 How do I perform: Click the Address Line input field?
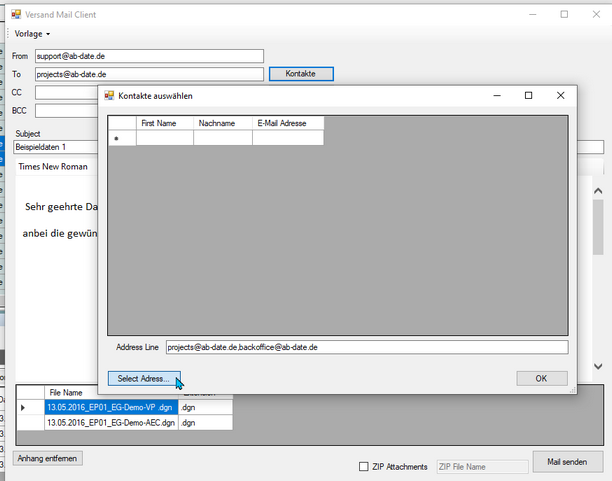(x=367, y=347)
